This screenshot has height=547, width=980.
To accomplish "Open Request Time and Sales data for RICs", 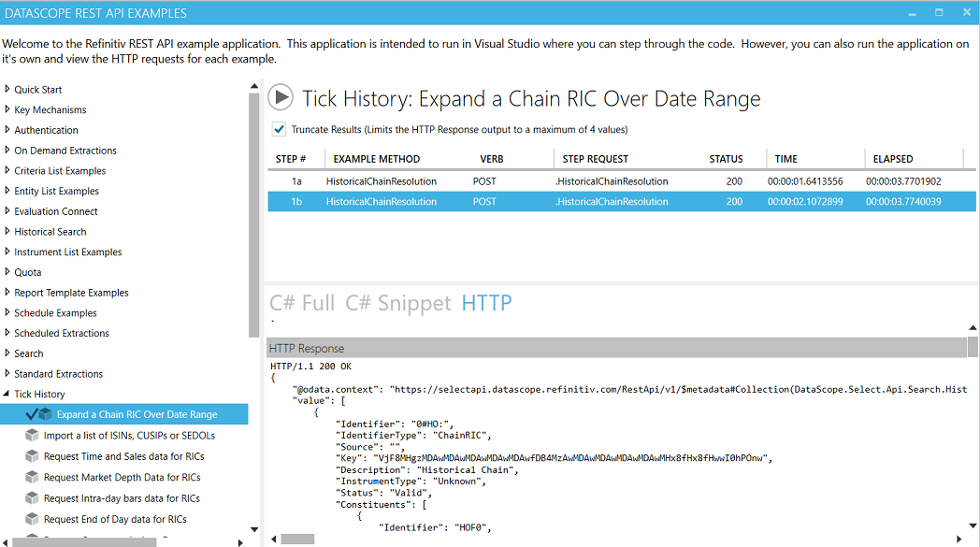I will [123, 456].
